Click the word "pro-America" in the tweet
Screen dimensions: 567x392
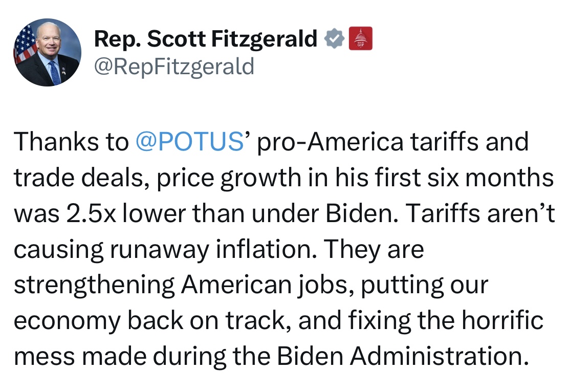[331, 142]
